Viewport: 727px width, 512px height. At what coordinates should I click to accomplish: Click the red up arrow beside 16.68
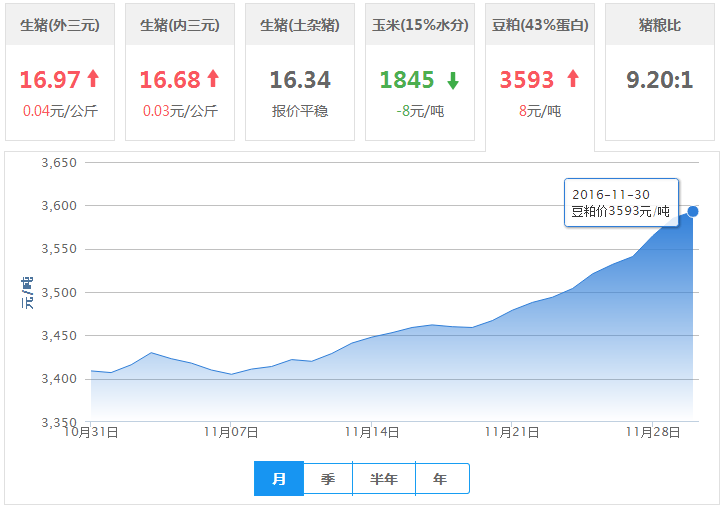click(x=213, y=78)
